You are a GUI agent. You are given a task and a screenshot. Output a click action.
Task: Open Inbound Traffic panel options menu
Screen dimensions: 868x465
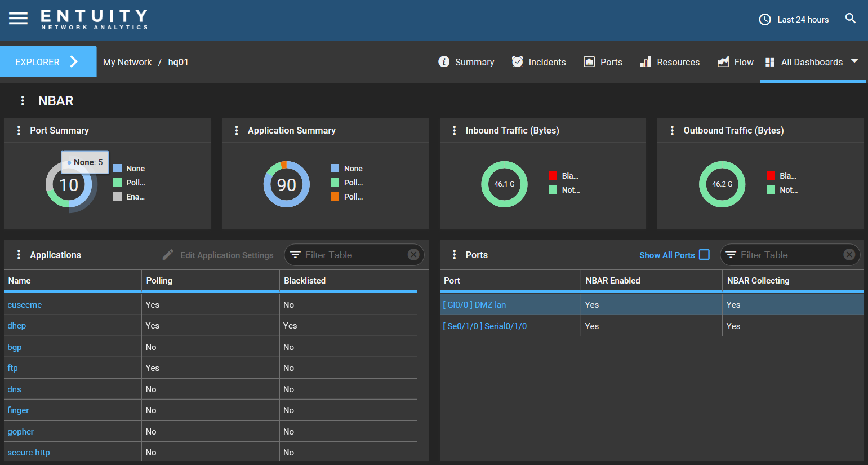pyautogui.click(x=455, y=130)
